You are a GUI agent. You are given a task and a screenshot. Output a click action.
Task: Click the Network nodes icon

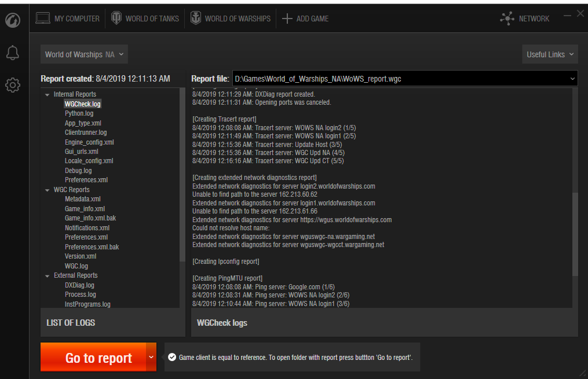pos(507,19)
